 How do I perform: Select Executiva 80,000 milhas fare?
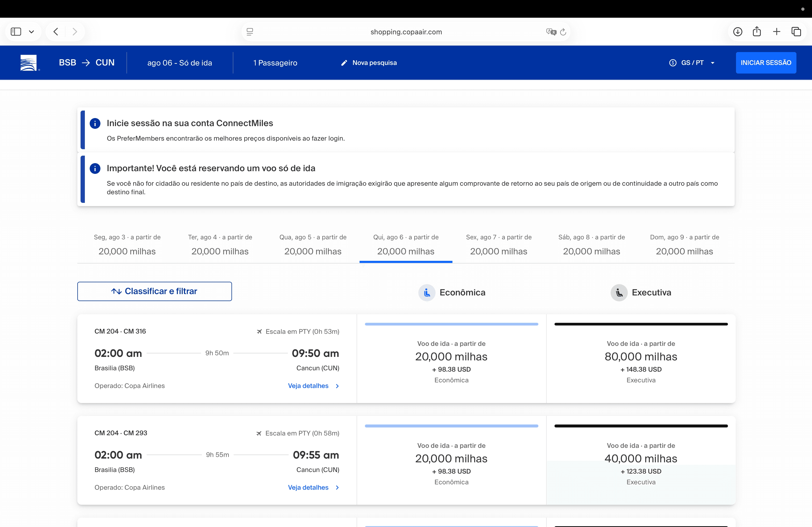[x=641, y=359]
